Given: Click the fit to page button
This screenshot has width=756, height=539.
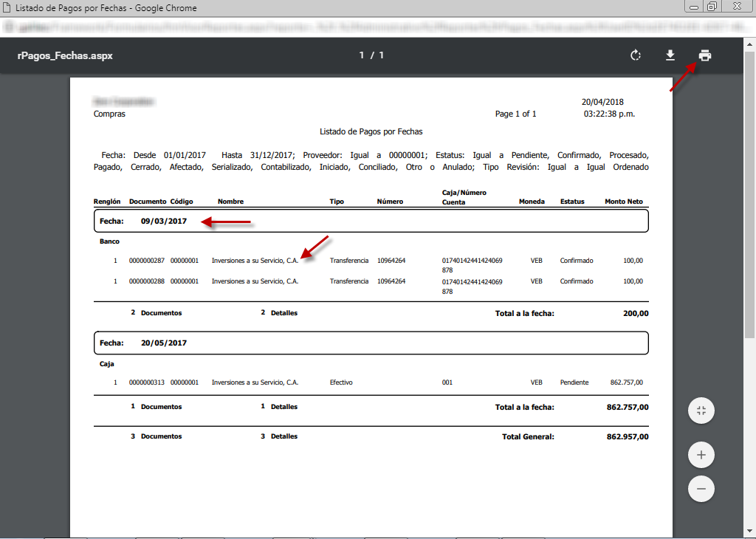Looking at the screenshot, I should pyautogui.click(x=701, y=411).
